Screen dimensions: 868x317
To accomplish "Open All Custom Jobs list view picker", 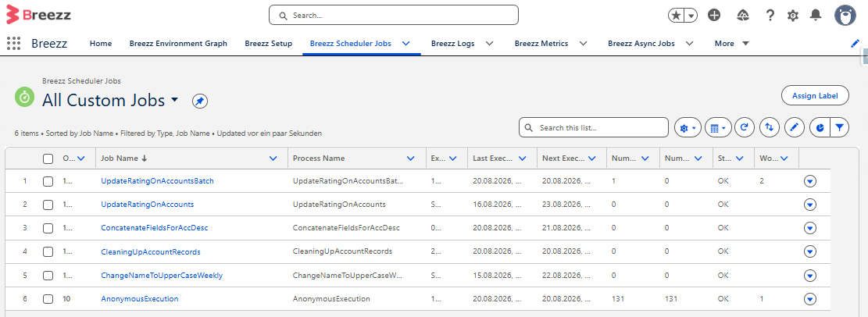I will pos(175,100).
